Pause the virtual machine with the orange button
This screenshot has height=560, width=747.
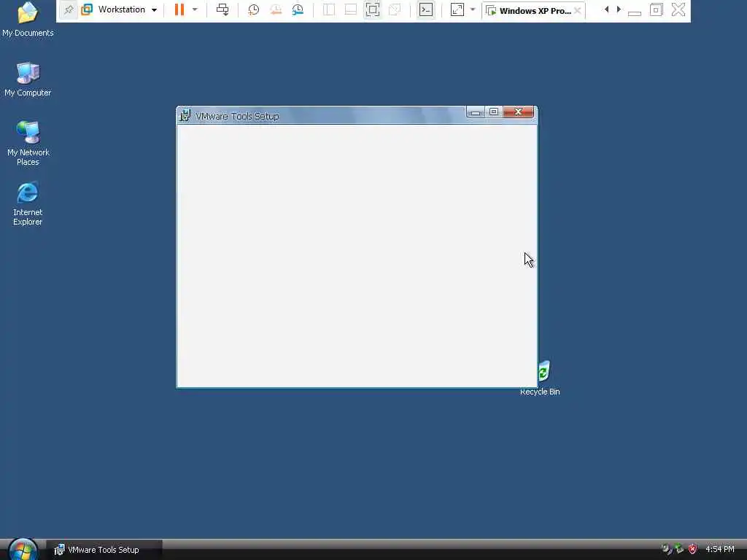pyautogui.click(x=179, y=9)
